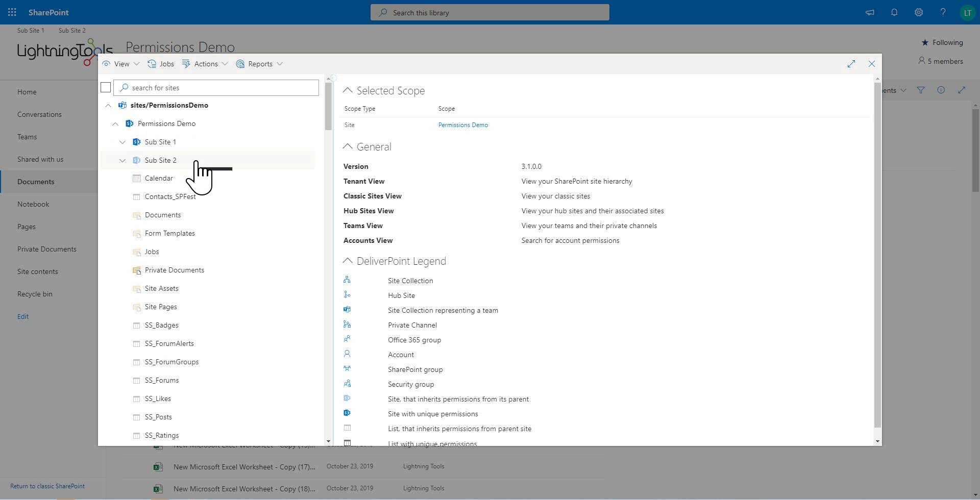Image resolution: width=980 pixels, height=500 pixels.
Task: Select Private Documents in the site tree
Action: click(x=174, y=270)
